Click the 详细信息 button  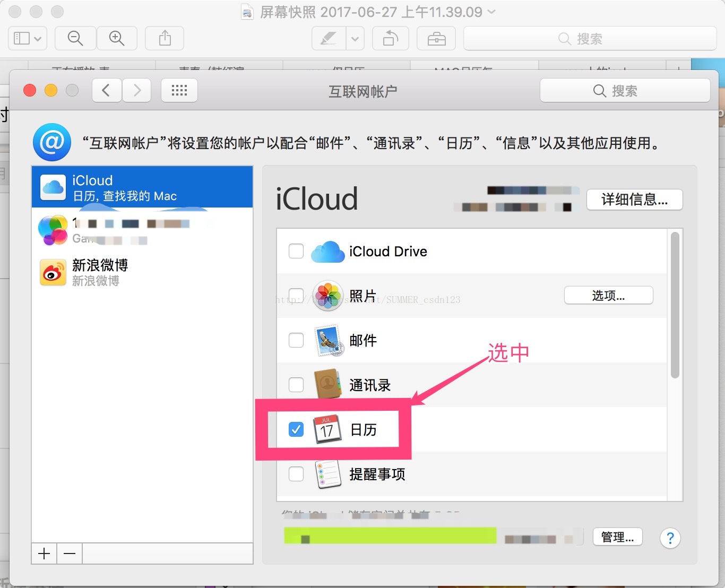tap(634, 200)
